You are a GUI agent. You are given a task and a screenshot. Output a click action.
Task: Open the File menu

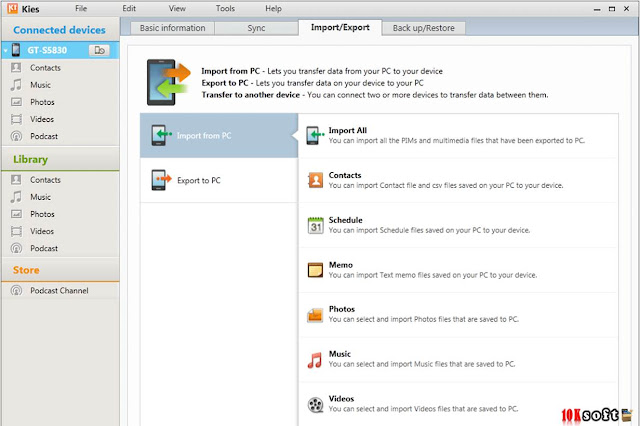[81, 8]
